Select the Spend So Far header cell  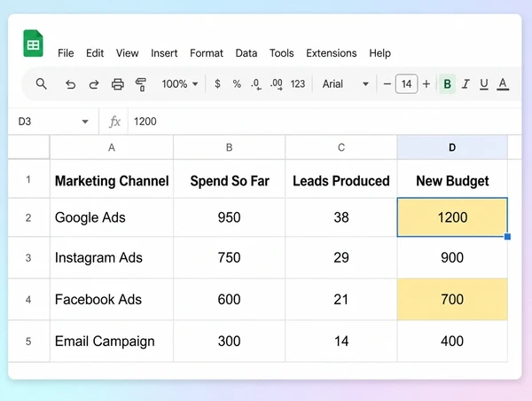[x=230, y=181]
